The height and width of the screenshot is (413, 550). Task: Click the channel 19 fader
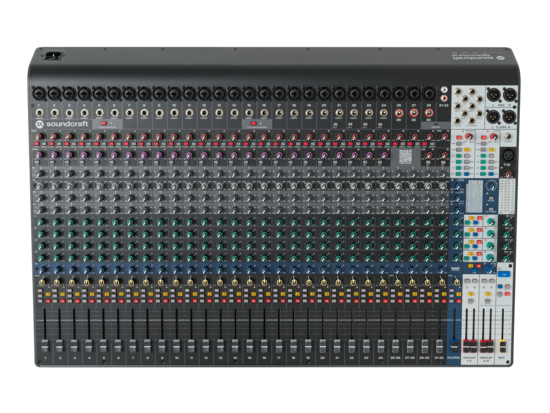[308, 346]
